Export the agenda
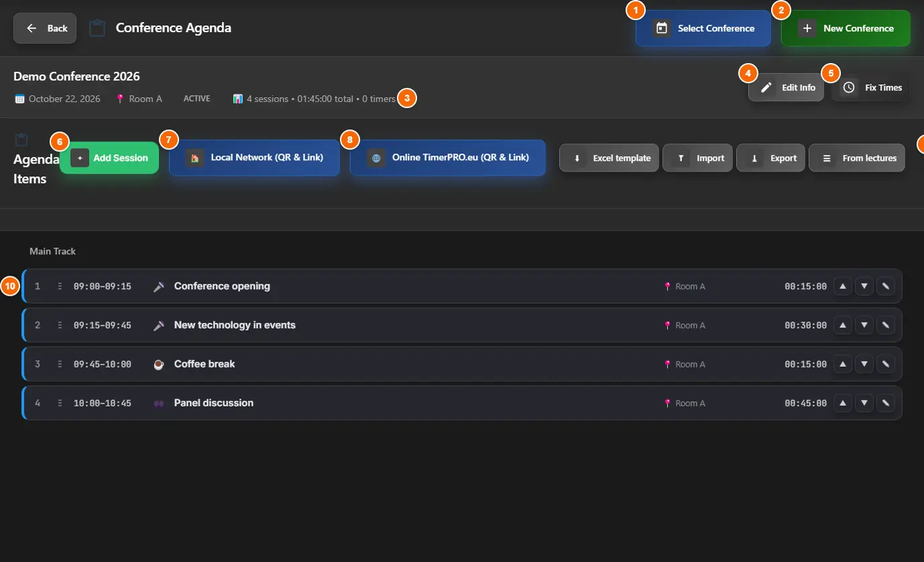 pyautogui.click(x=770, y=158)
